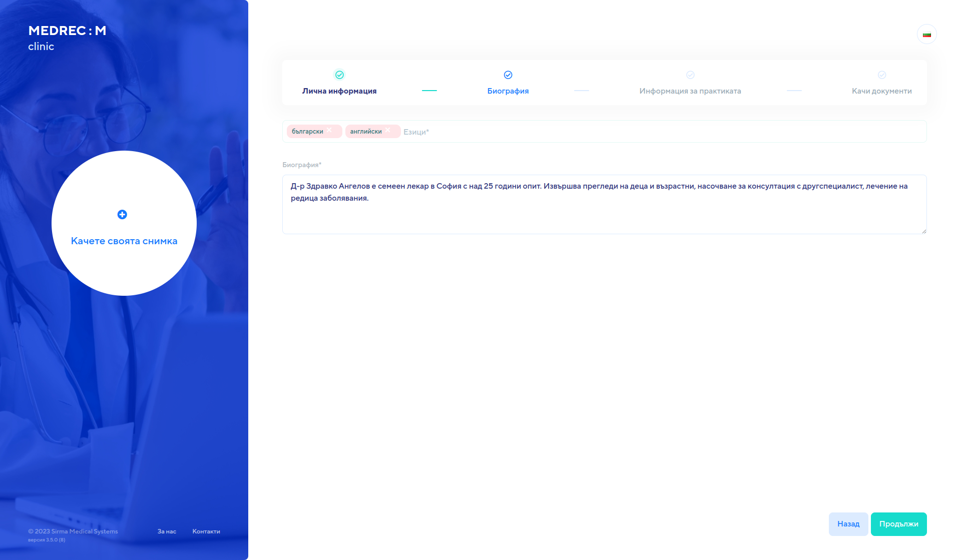This screenshot has width=961, height=560.
Task: Remove the български language tag
Action: [329, 131]
